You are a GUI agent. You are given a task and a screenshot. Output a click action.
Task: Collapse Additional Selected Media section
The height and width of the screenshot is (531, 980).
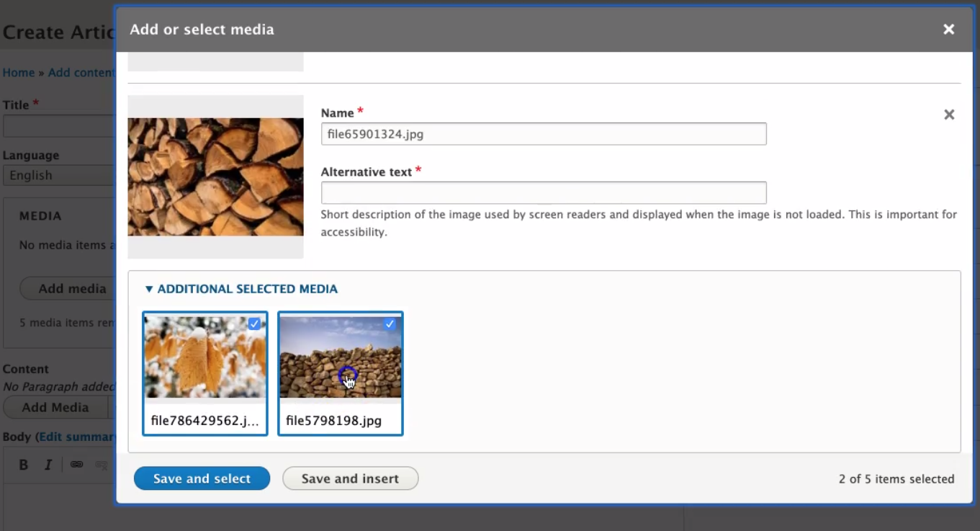(x=241, y=289)
